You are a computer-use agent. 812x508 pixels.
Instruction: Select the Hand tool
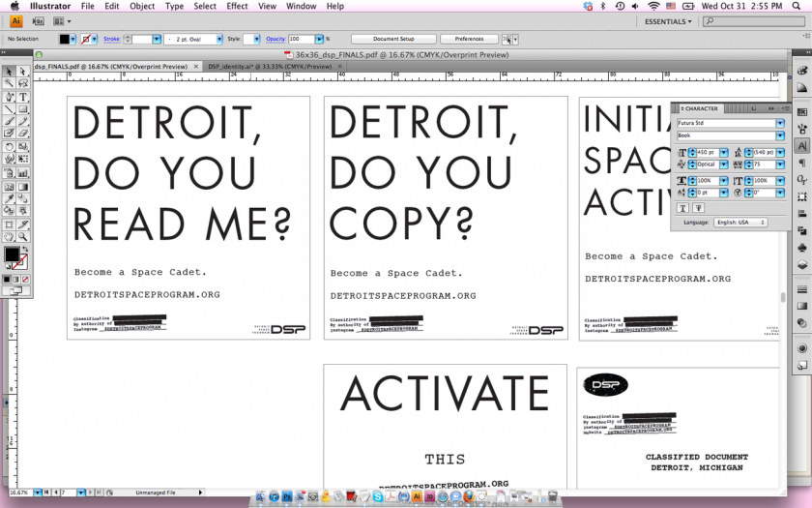(x=9, y=236)
